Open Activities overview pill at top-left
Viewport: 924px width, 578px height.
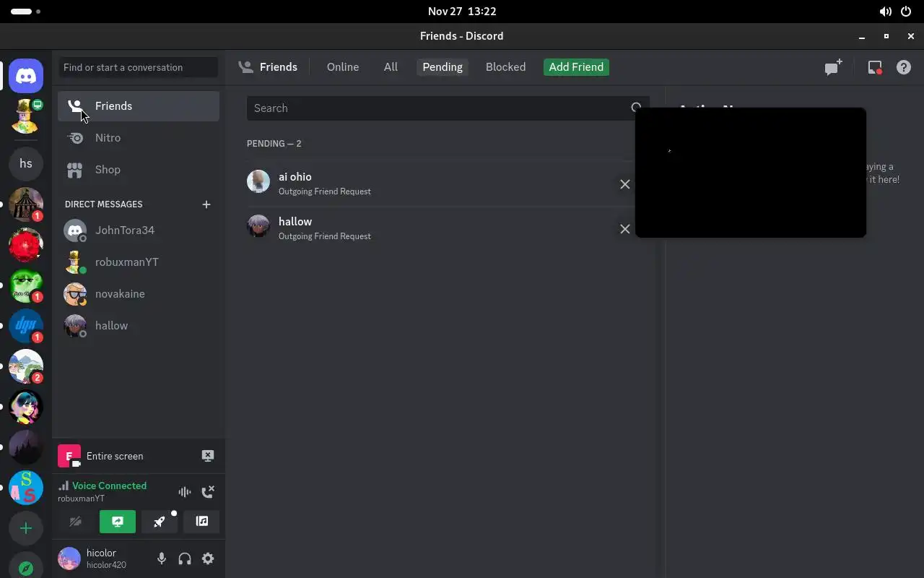click(26, 12)
